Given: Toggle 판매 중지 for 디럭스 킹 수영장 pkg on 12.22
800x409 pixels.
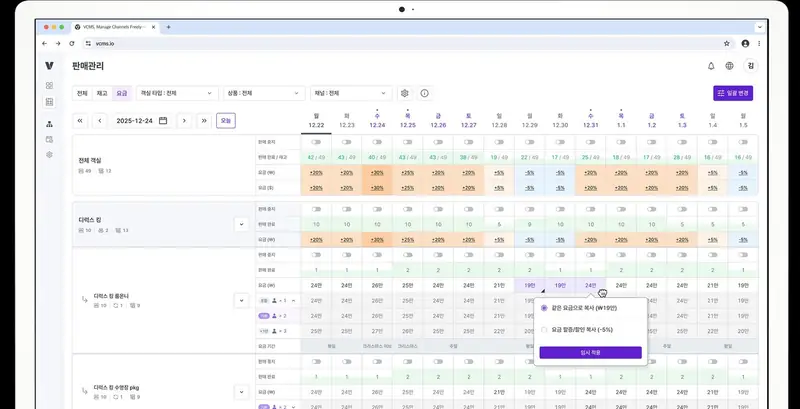Looking at the screenshot, I should (316, 362).
